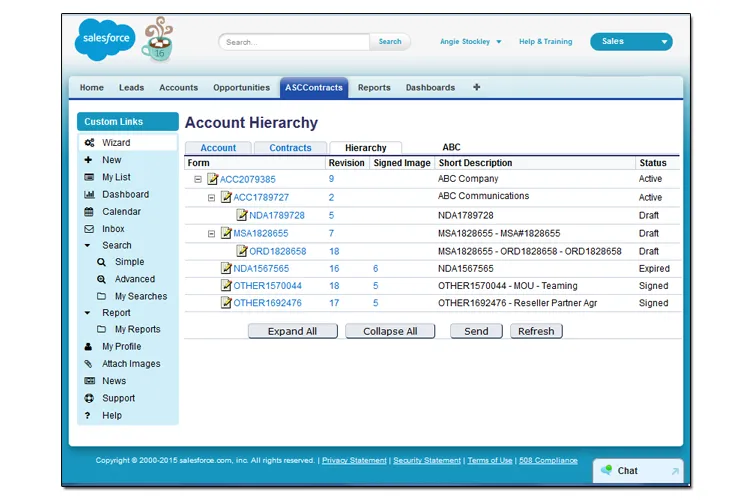The height and width of the screenshot is (500, 750).
Task: Go to the Accounts tab
Action: tap(178, 88)
